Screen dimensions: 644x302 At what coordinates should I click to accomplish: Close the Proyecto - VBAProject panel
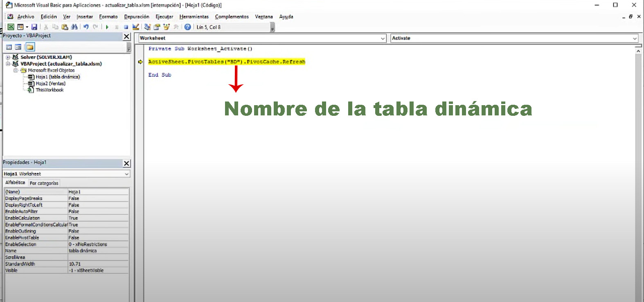pyautogui.click(x=126, y=36)
